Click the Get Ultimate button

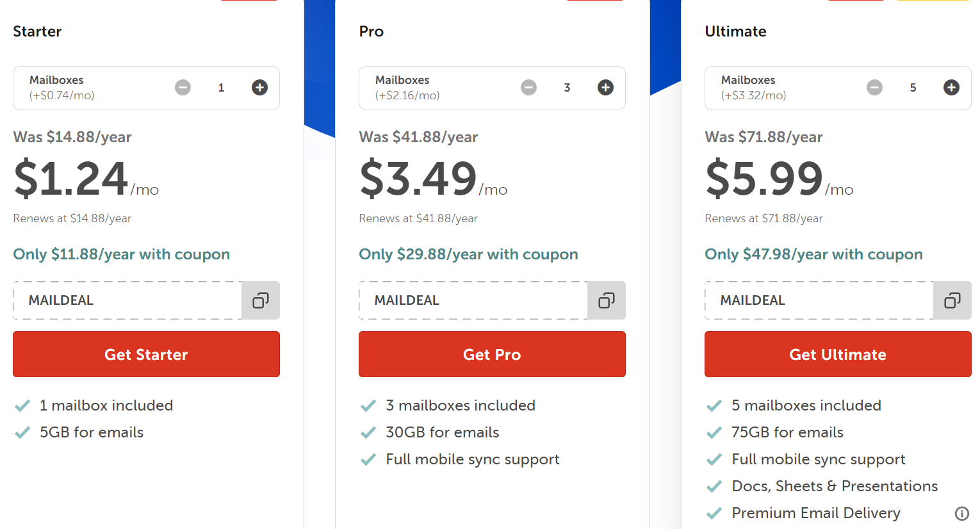click(838, 354)
